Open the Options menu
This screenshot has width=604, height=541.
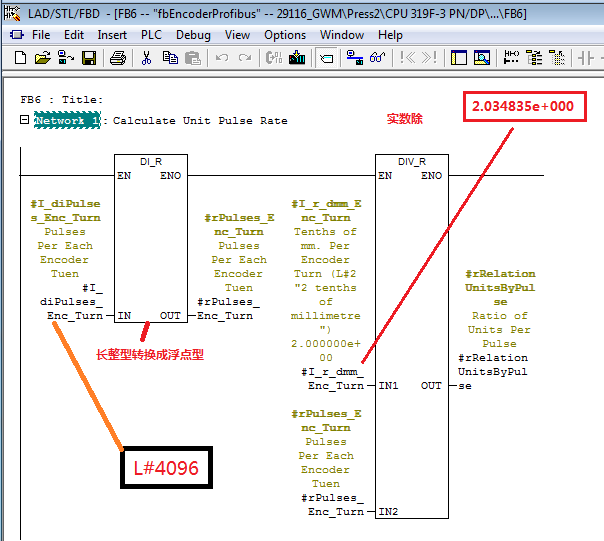point(285,35)
